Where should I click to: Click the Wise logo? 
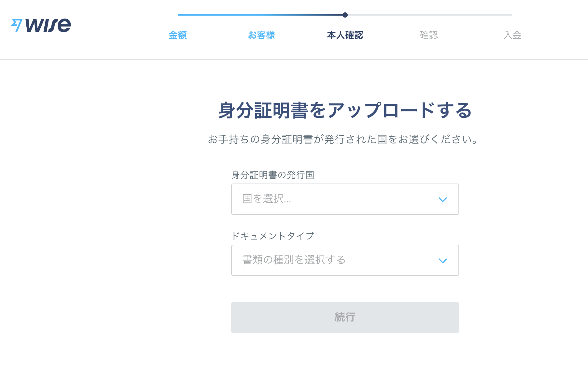(x=41, y=25)
